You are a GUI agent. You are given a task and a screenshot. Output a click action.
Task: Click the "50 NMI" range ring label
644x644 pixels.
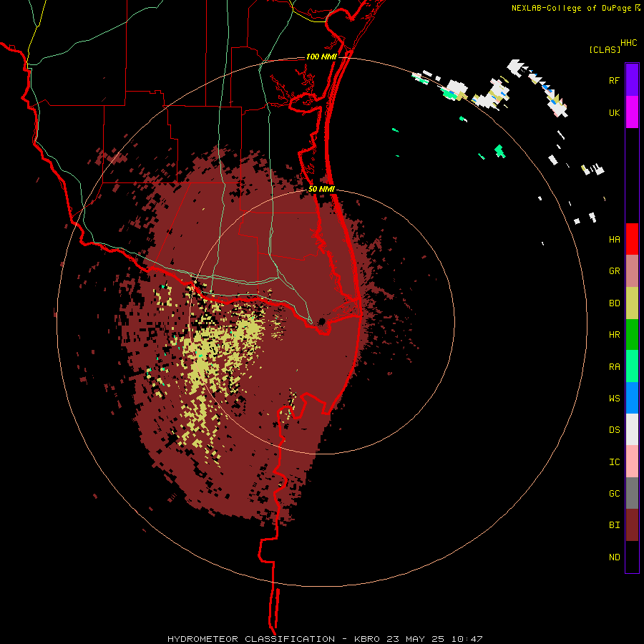(321, 189)
